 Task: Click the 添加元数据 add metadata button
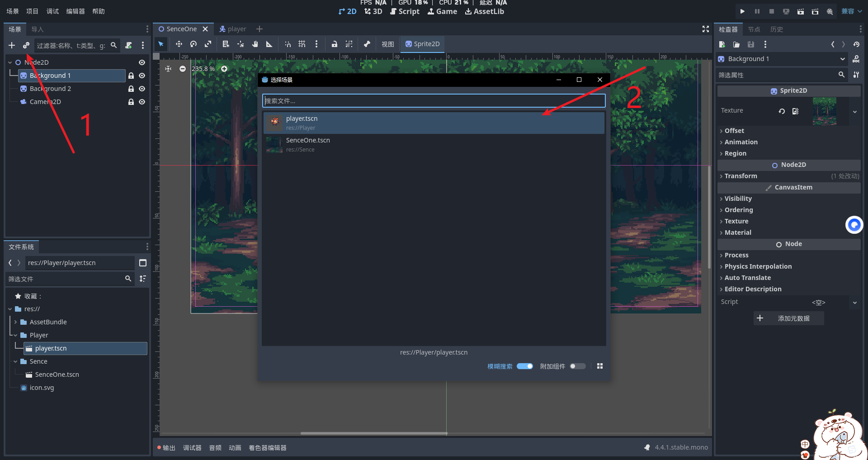(788, 318)
